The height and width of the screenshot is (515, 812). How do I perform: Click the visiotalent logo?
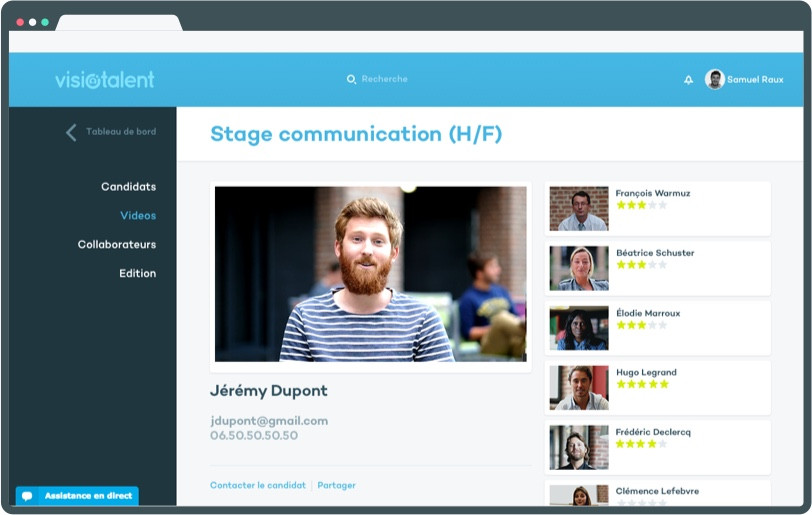[105, 80]
